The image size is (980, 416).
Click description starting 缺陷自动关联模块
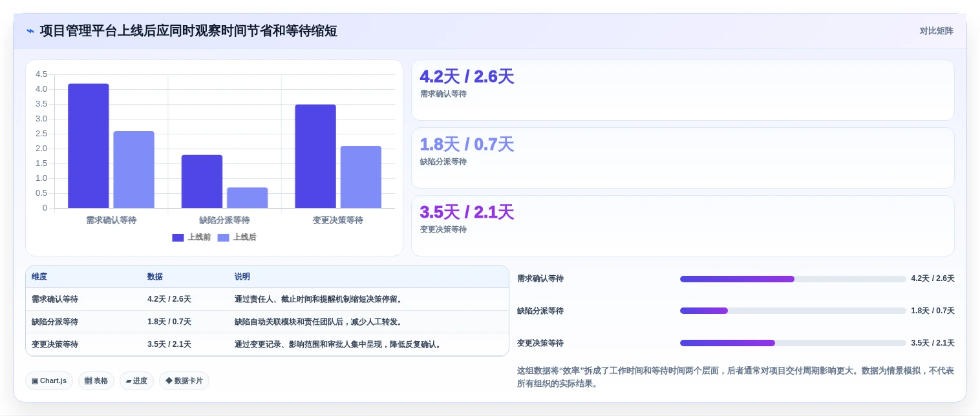[x=319, y=322]
